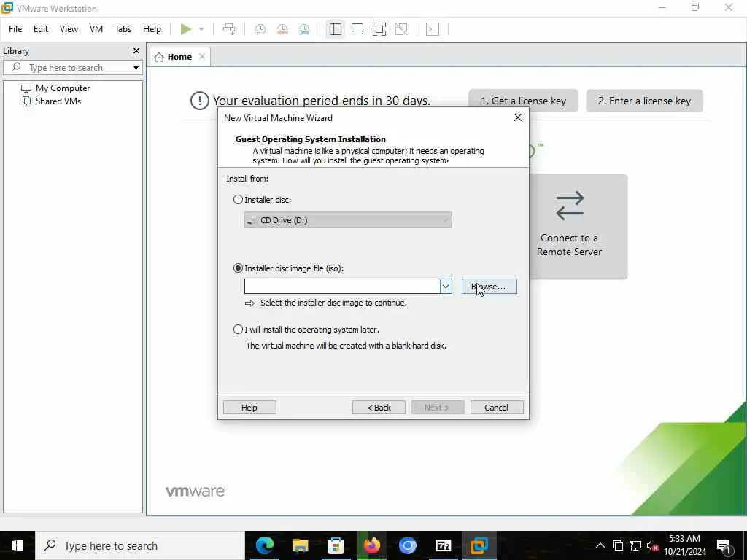This screenshot has width=747, height=560.
Task: Close the Home tab with its X
Action: pyautogui.click(x=202, y=56)
